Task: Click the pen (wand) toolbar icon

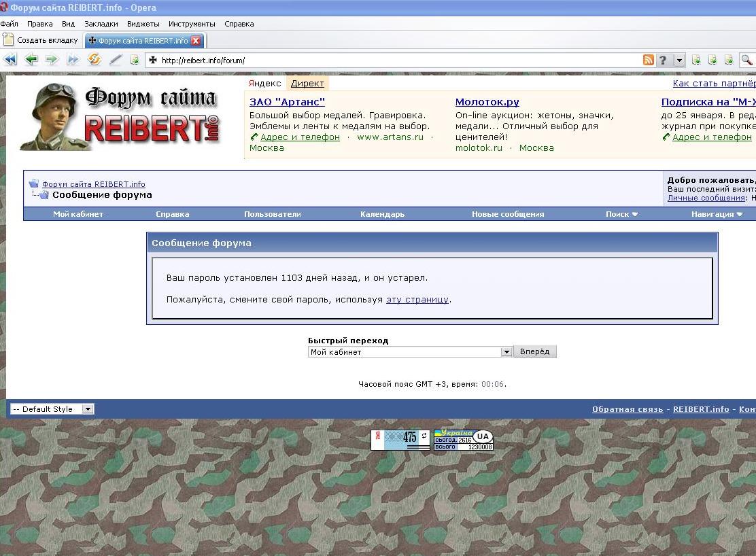Action: [116, 60]
